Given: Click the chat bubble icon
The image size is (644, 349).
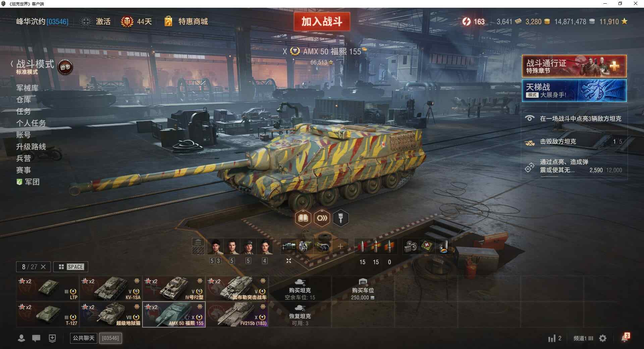Looking at the screenshot, I should [36, 338].
